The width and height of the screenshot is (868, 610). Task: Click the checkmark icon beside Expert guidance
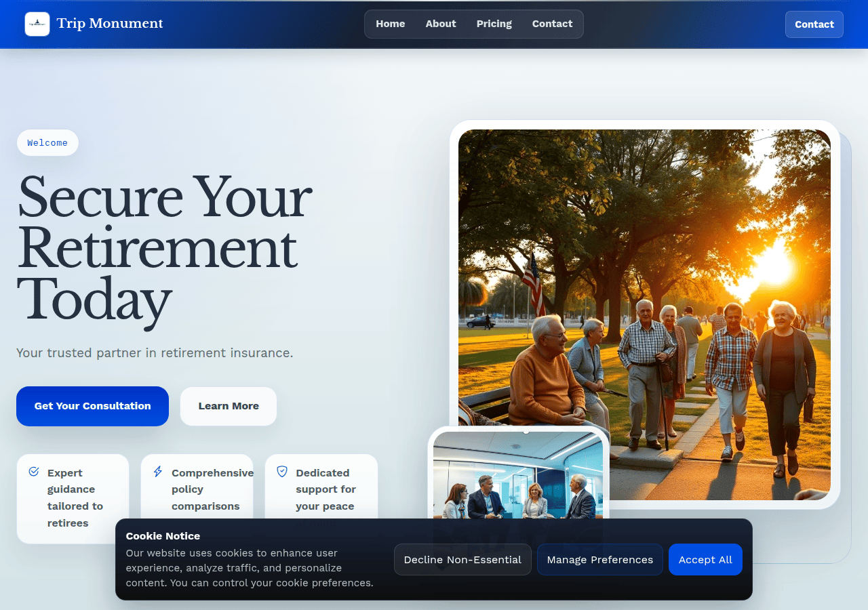(34, 472)
